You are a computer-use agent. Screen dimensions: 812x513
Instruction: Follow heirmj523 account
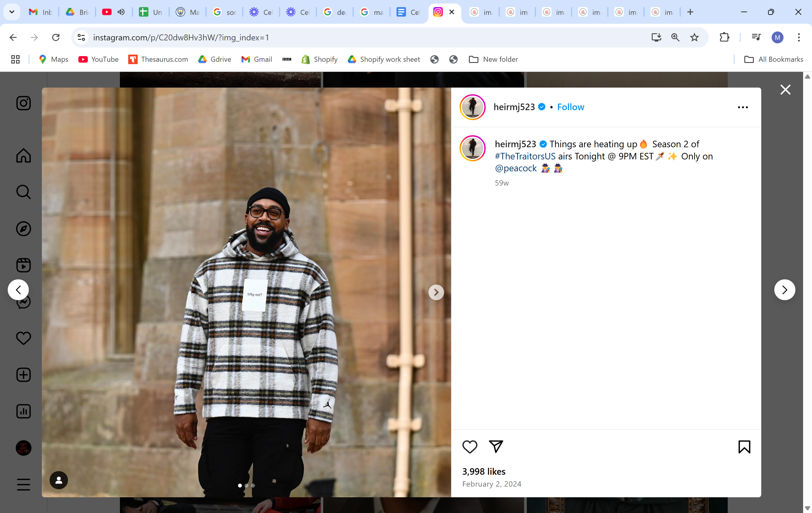[x=570, y=107]
